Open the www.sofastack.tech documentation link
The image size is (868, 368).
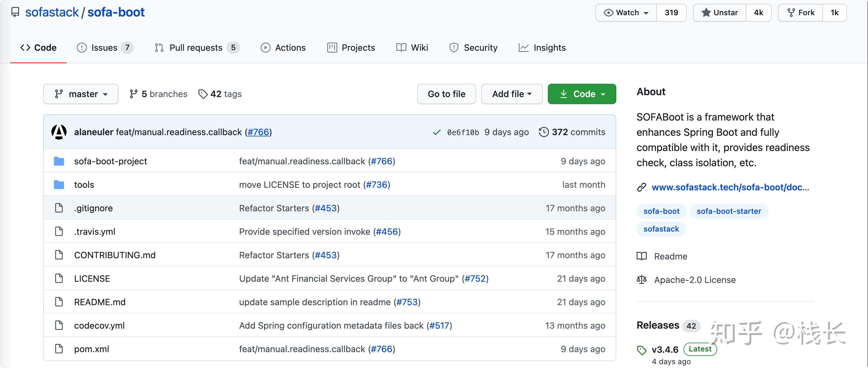click(x=730, y=187)
